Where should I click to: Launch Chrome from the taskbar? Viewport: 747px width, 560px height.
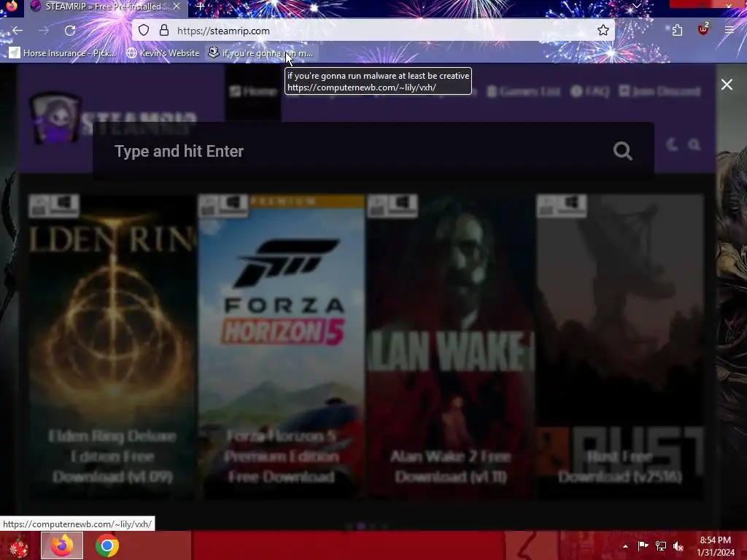click(x=107, y=545)
